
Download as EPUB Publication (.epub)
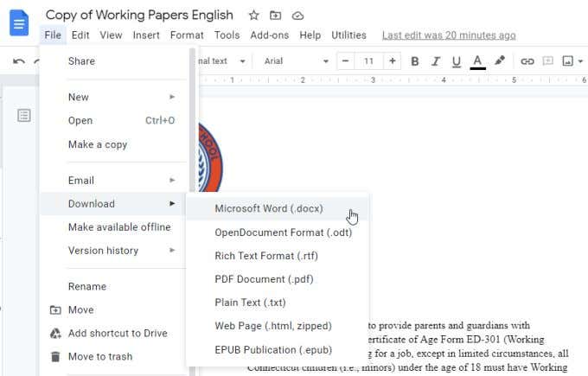[x=278, y=350]
